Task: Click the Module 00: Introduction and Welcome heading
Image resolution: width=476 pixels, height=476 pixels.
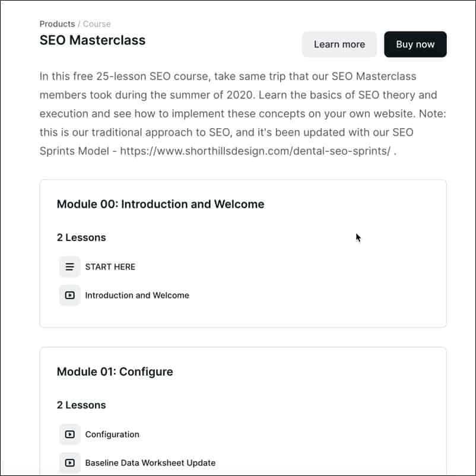Action: (x=160, y=204)
